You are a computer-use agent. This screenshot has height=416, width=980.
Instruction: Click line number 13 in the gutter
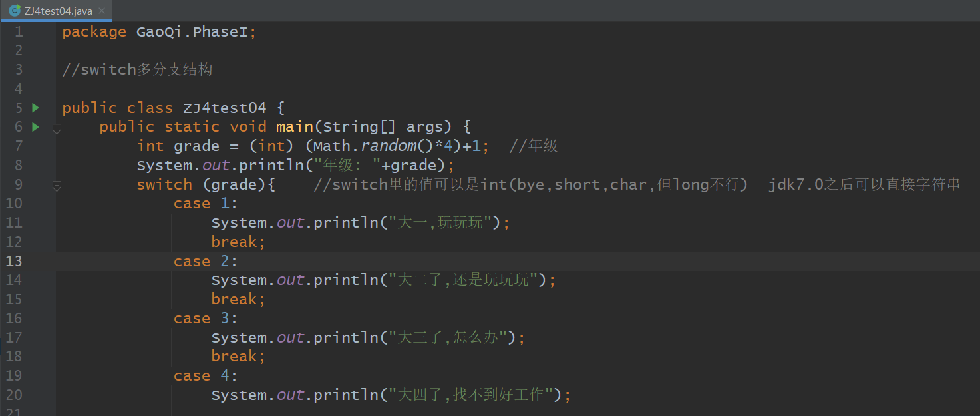coord(14,261)
